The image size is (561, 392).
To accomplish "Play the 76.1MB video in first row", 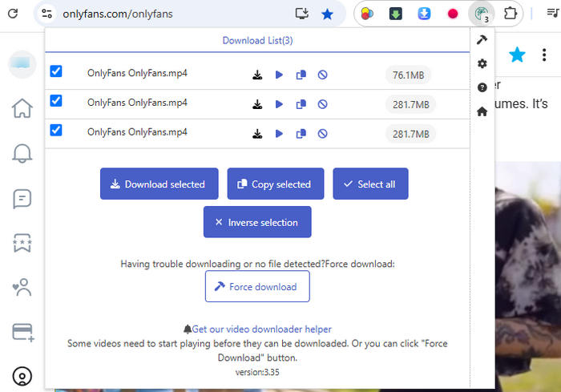I will pos(279,75).
